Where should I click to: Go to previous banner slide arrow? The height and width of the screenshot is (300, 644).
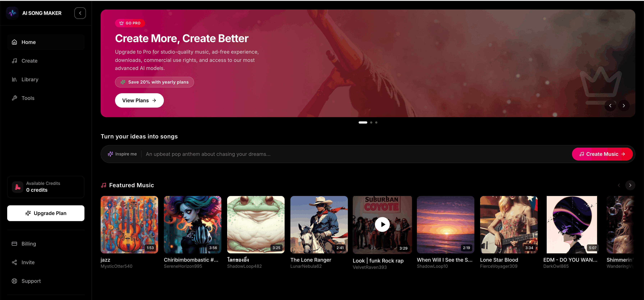pyautogui.click(x=610, y=106)
